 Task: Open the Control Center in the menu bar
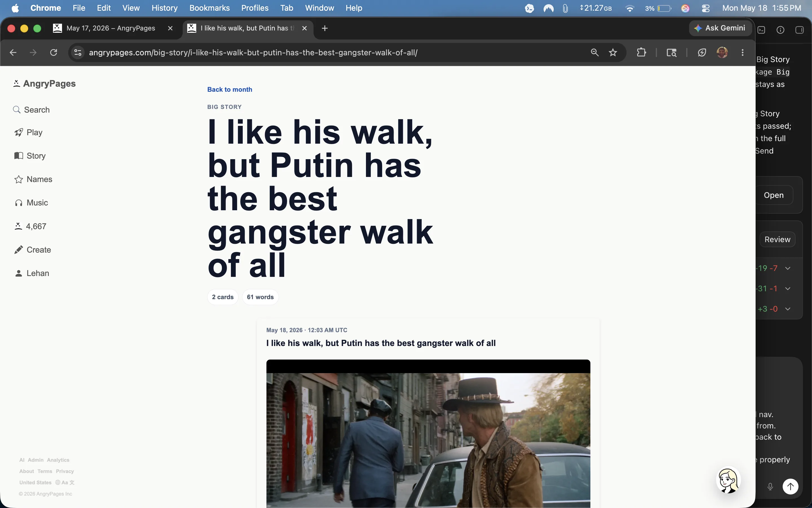(x=706, y=8)
